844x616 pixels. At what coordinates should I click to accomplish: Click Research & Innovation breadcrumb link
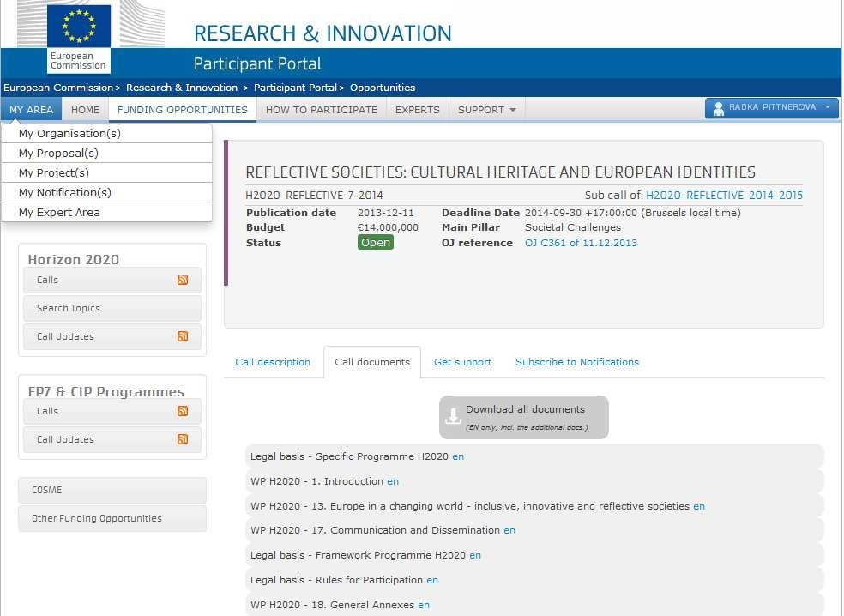point(182,88)
